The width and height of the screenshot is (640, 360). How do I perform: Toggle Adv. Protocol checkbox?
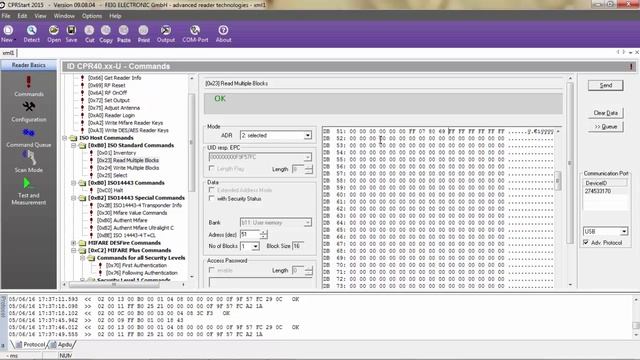click(586, 242)
